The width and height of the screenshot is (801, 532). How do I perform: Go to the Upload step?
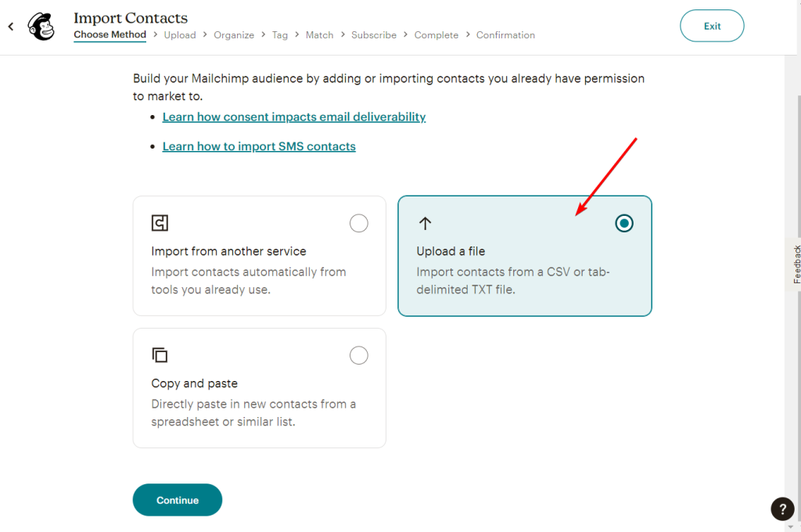180,35
